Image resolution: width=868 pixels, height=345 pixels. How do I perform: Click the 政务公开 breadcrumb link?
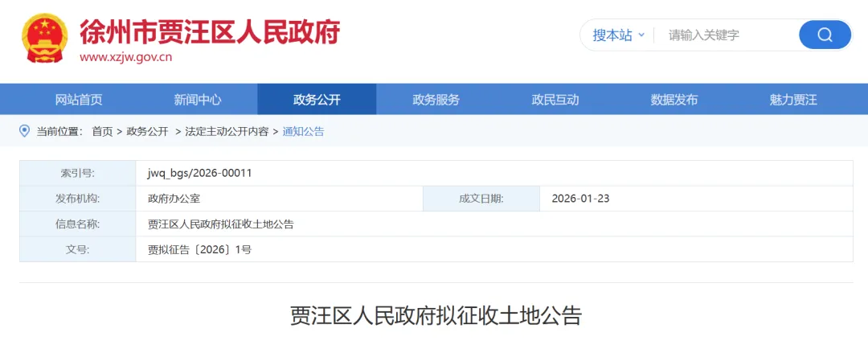147,132
